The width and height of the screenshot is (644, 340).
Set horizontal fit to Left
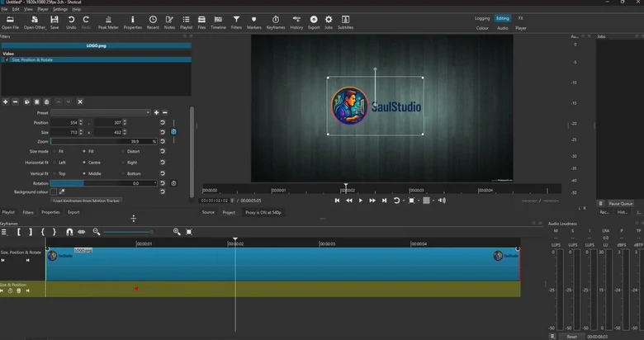coord(55,163)
